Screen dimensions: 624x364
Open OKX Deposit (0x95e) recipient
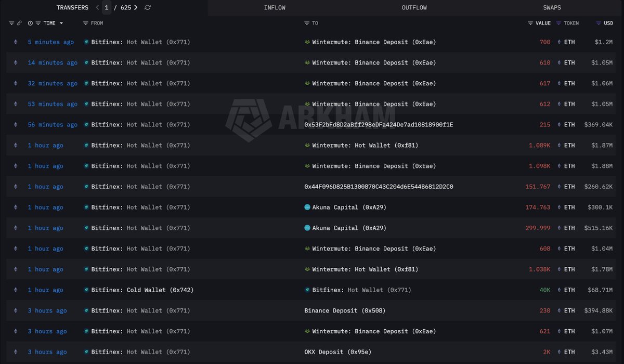tap(338, 352)
